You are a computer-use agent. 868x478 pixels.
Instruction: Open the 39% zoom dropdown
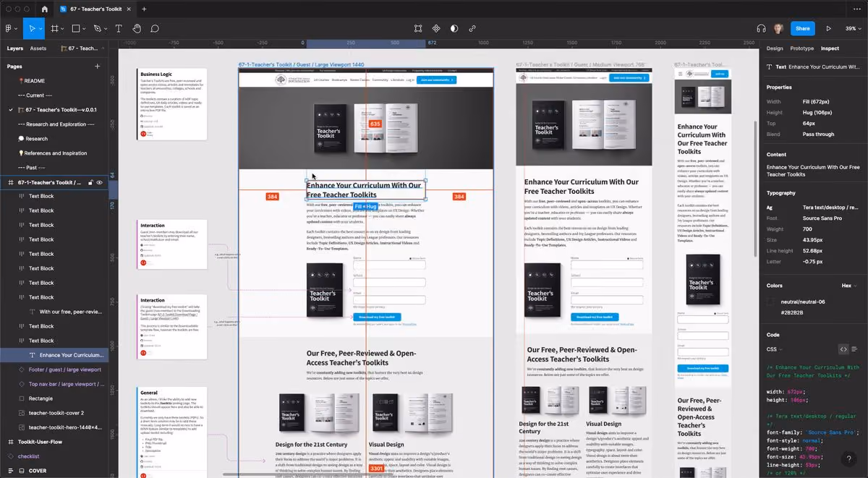point(853,29)
